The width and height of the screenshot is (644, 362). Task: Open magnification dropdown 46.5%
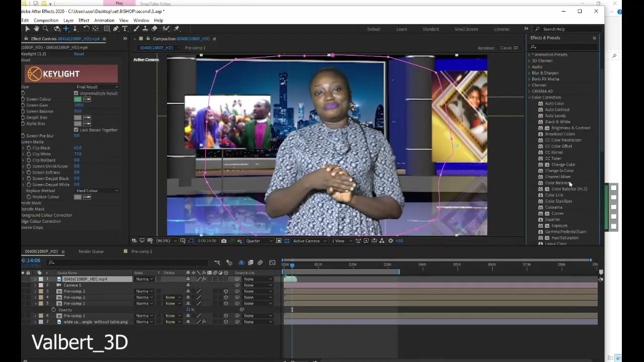[x=167, y=241]
